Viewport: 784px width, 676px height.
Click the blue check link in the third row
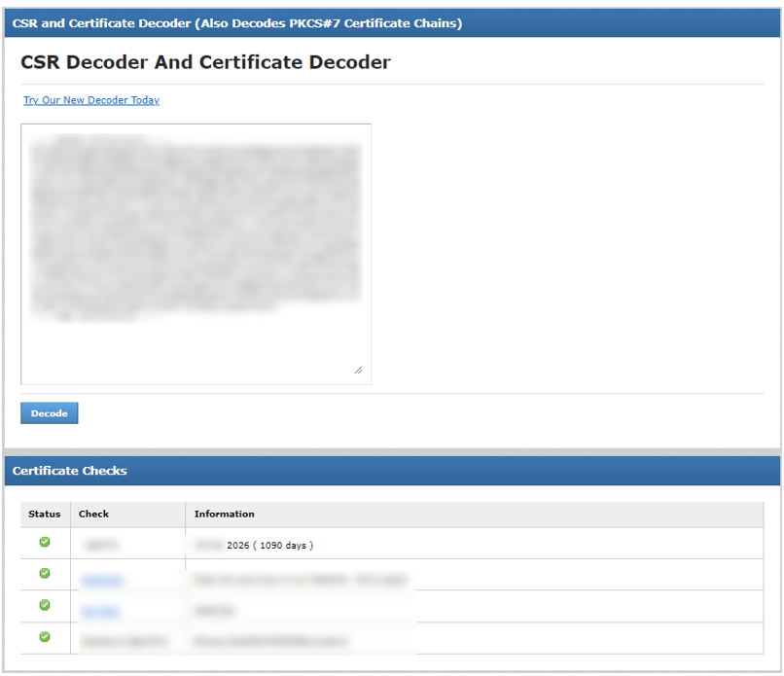pos(100,611)
